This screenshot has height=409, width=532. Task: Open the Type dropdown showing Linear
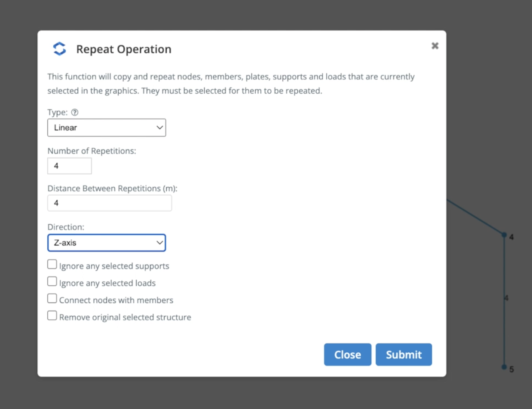pyautogui.click(x=107, y=128)
